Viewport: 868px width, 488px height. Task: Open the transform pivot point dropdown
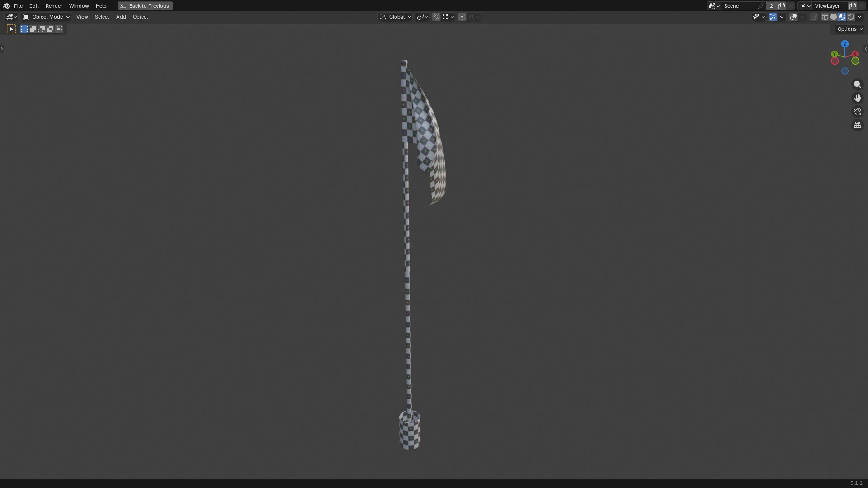(422, 17)
